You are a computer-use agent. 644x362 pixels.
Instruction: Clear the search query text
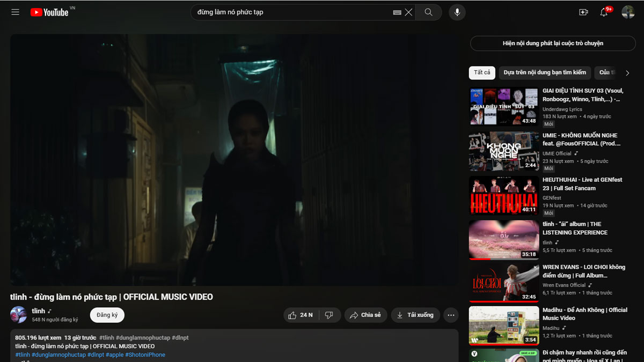409,12
